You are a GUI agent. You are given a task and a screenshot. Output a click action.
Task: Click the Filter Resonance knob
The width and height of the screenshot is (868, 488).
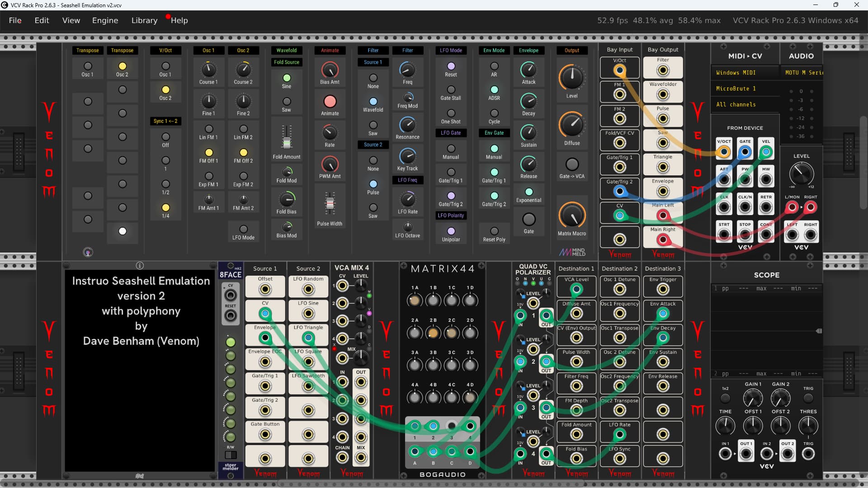[x=407, y=125]
